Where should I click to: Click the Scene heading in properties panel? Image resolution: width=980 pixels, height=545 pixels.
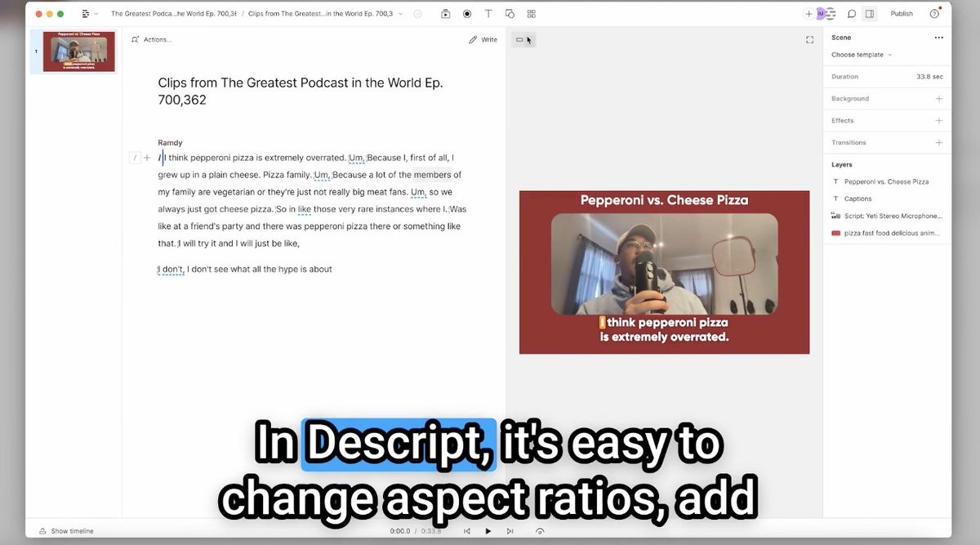click(x=841, y=38)
